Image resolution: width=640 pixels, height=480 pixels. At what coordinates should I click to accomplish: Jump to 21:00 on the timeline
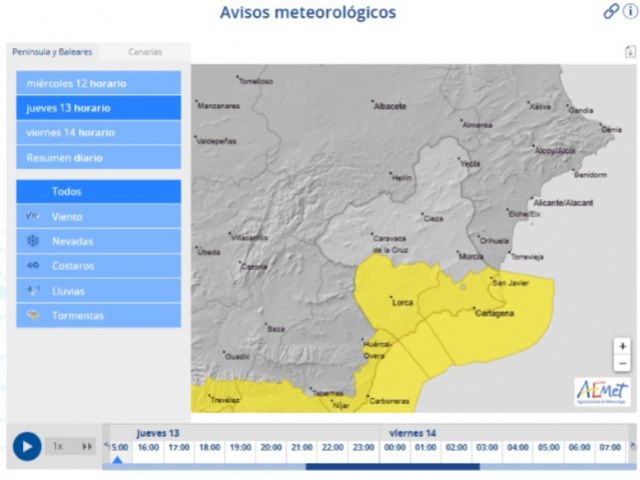tap(301, 447)
